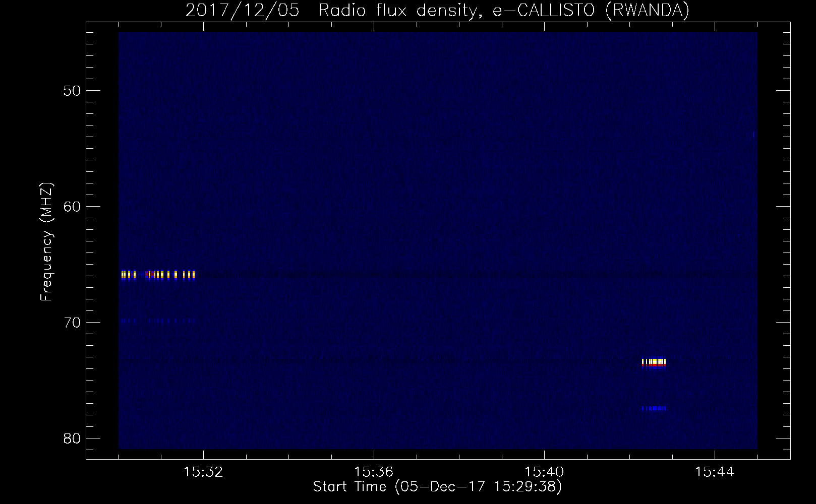The height and width of the screenshot is (504, 816).
Task: Click the '15:40' time tick label
Action: (x=544, y=472)
